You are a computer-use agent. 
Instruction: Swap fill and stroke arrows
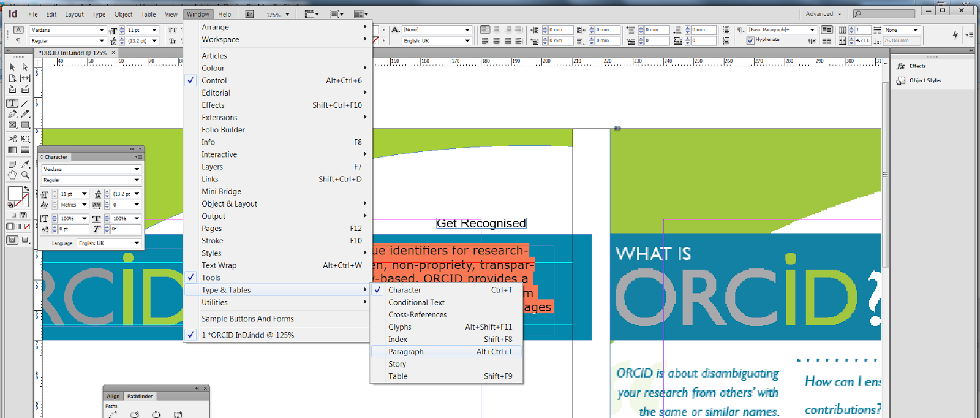click(26, 189)
